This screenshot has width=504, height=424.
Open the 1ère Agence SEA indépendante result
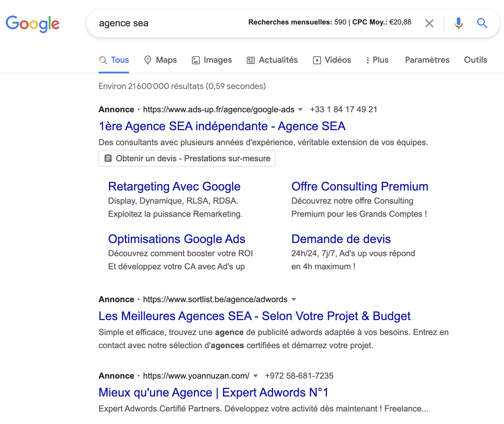point(222,126)
